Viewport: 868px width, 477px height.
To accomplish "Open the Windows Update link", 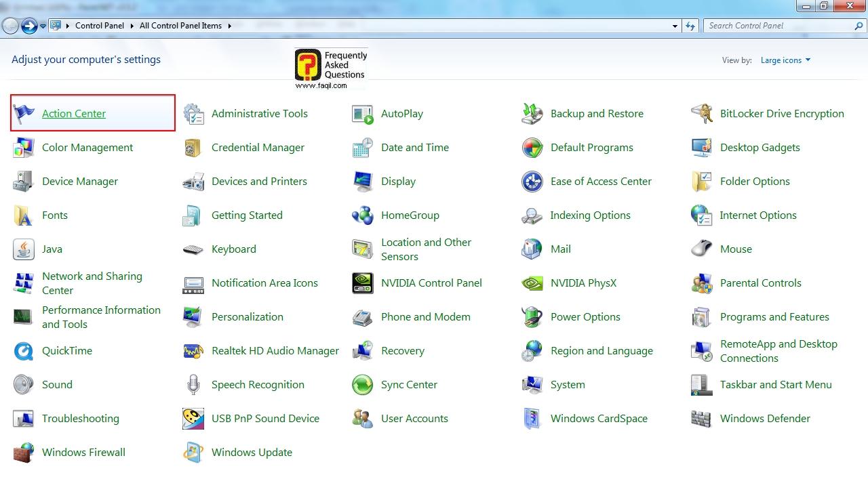I will click(x=252, y=453).
